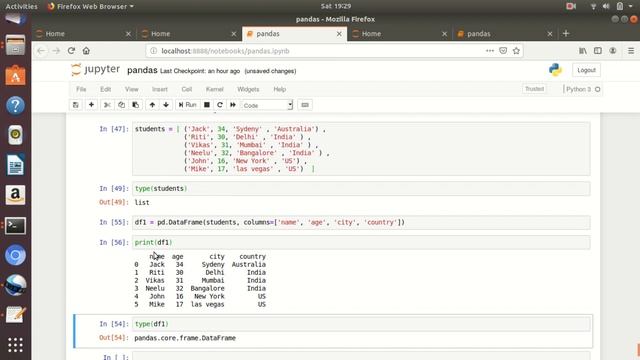Show applications grid in dock
This screenshot has height=360, width=640.
pyautogui.click(x=16, y=345)
